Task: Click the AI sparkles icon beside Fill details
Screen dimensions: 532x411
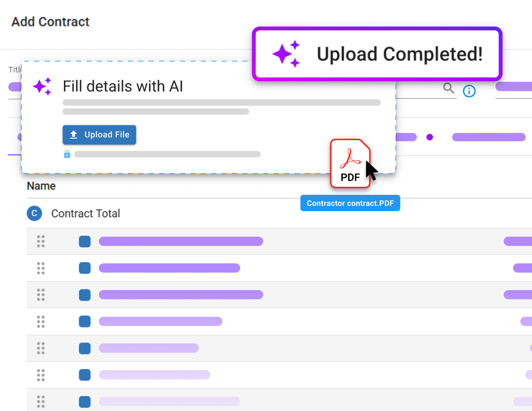Action: point(42,86)
